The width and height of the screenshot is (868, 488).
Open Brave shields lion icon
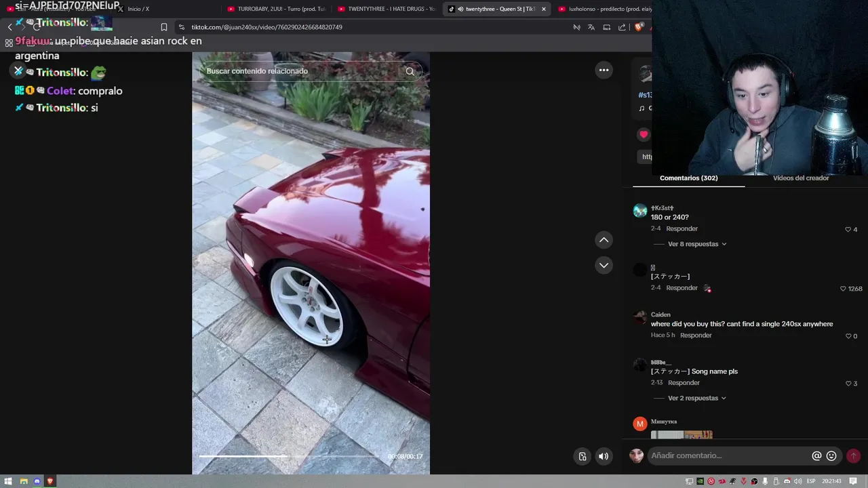coord(639,27)
